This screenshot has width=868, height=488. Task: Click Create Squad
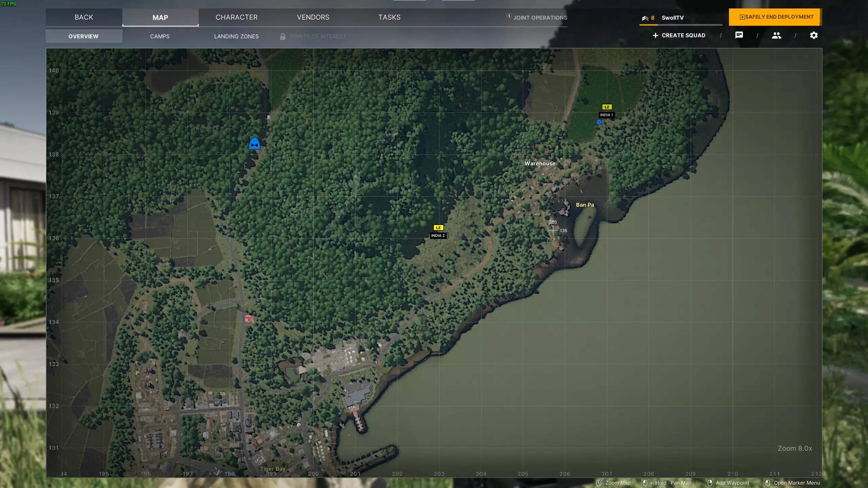pos(679,35)
